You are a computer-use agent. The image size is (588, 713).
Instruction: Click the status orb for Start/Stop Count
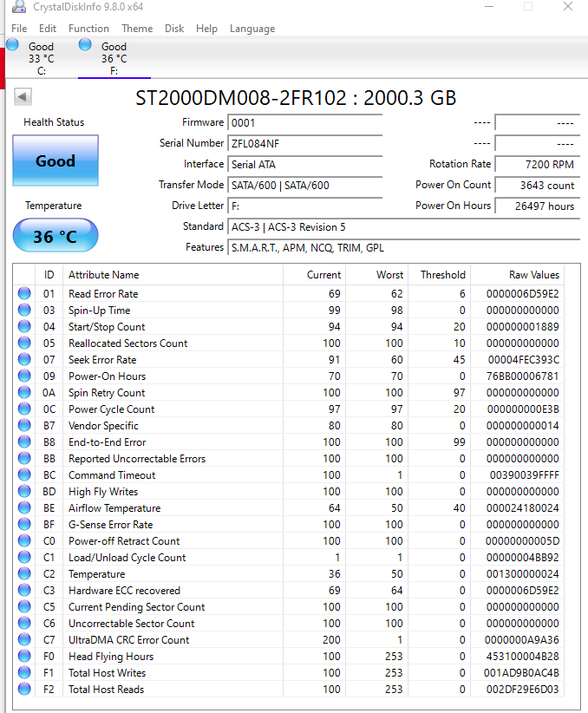[24, 326]
